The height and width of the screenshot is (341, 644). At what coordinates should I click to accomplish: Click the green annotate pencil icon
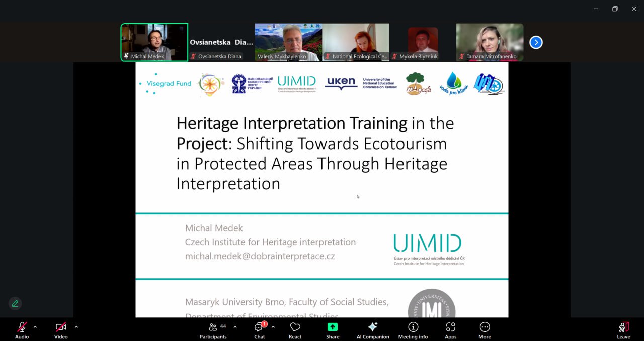pos(15,303)
